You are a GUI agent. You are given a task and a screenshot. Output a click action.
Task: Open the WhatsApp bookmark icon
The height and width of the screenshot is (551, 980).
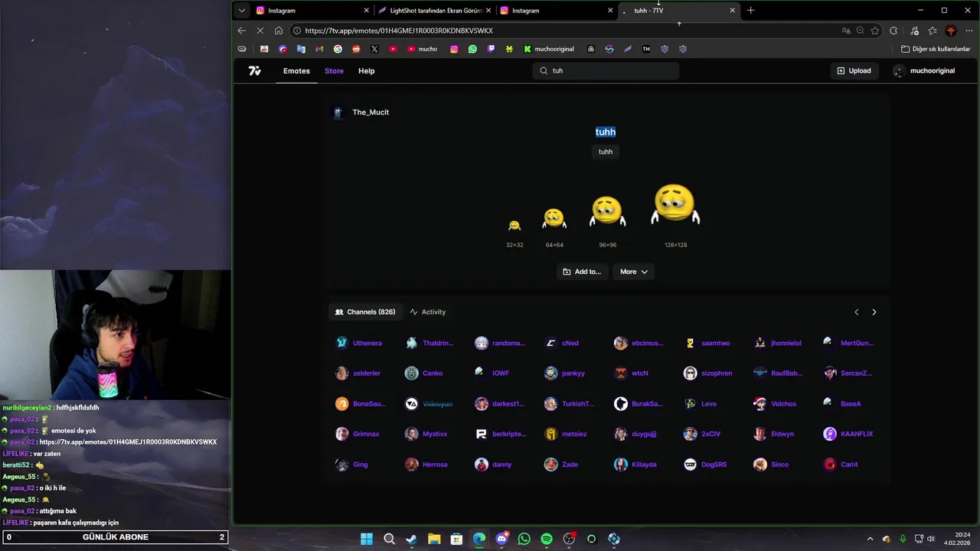point(472,49)
